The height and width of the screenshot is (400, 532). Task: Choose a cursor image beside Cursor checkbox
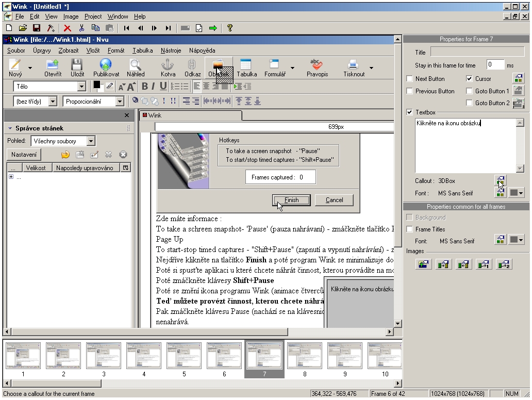(518, 78)
